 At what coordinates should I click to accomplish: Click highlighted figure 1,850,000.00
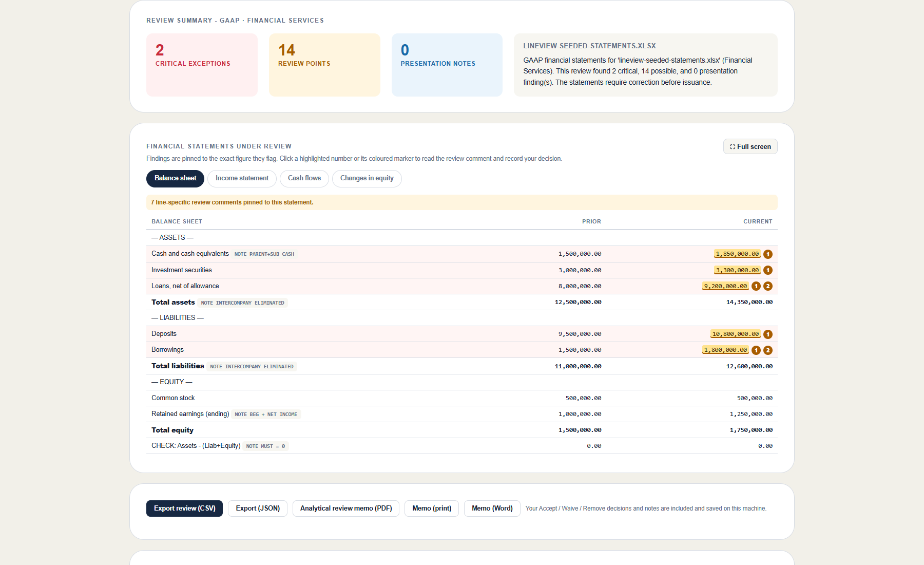[x=737, y=254]
